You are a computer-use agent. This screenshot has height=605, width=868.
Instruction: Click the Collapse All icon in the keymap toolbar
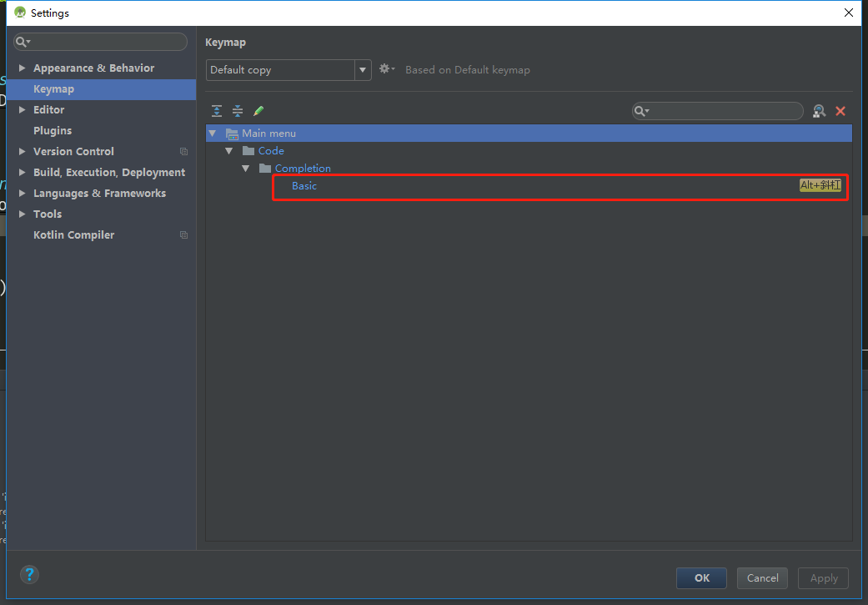coord(238,111)
